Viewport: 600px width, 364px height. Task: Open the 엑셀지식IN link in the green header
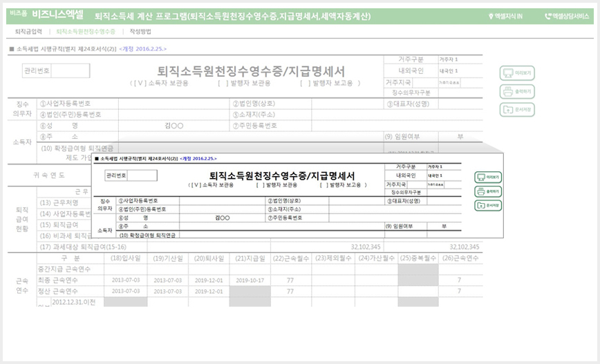[x=505, y=16]
